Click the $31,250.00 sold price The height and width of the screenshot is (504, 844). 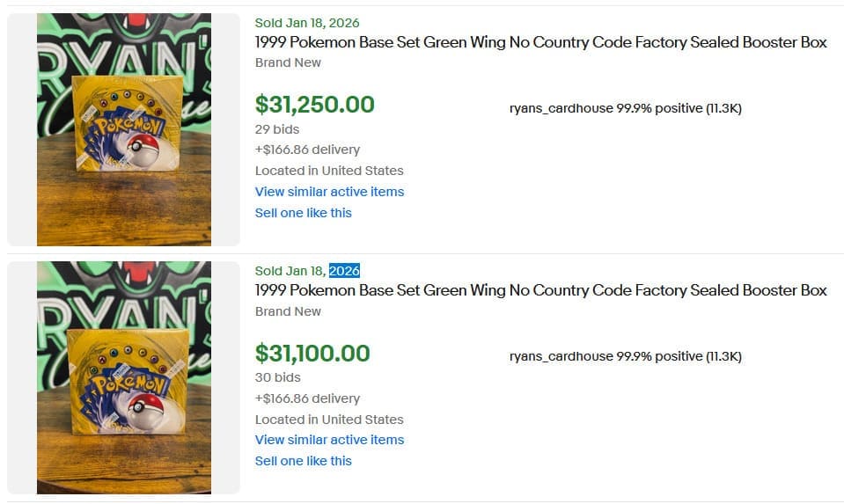point(314,105)
